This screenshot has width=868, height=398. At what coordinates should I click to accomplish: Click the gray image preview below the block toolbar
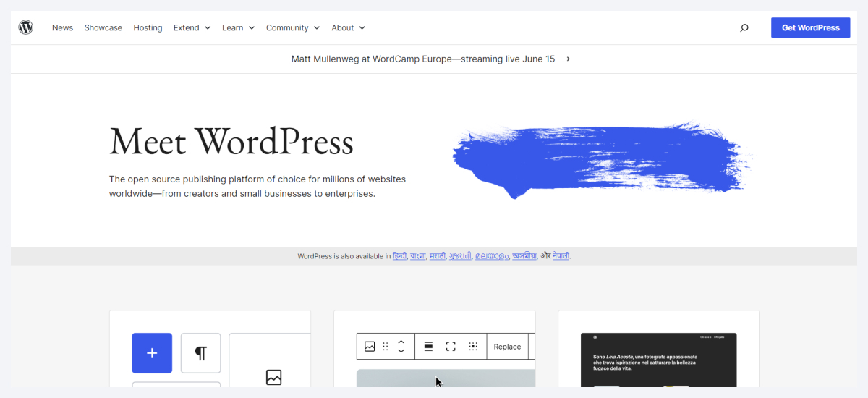click(446, 378)
